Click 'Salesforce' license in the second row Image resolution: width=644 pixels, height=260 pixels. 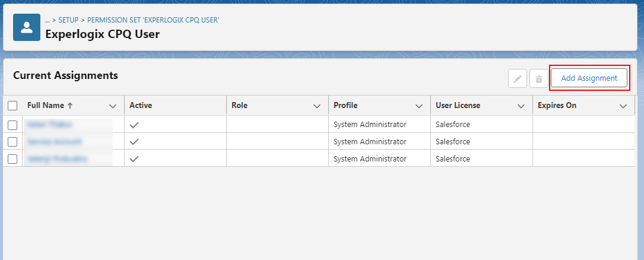(x=453, y=142)
